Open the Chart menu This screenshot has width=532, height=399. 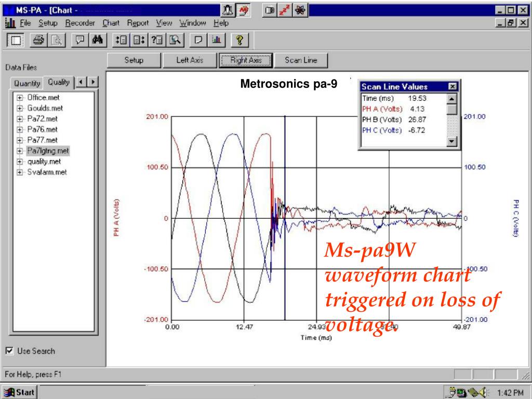click(111, 23)
